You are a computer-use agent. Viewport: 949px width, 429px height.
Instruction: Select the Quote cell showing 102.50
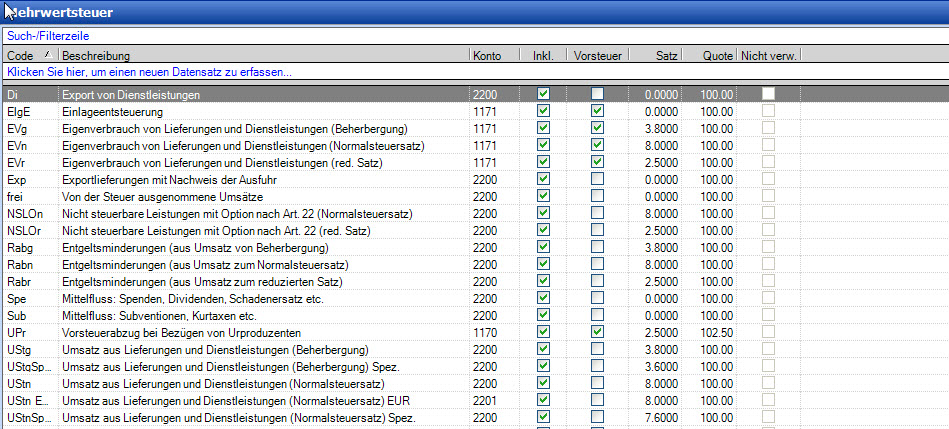coord(716,332)
